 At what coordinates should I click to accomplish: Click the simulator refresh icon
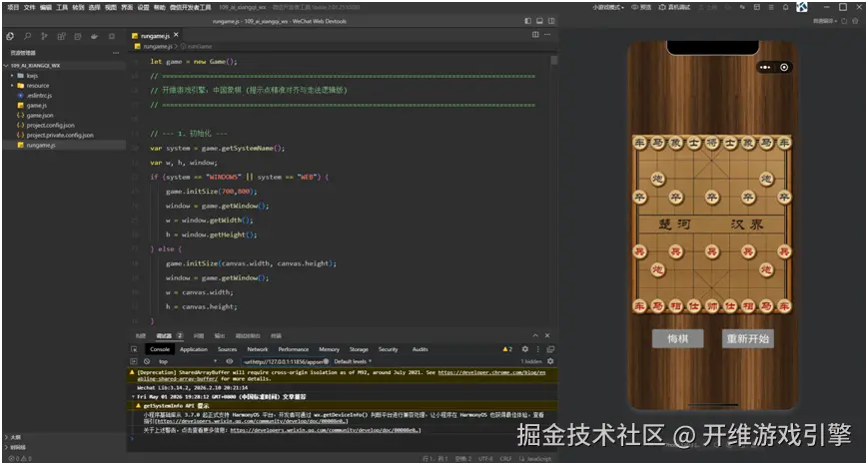(844, 21)
